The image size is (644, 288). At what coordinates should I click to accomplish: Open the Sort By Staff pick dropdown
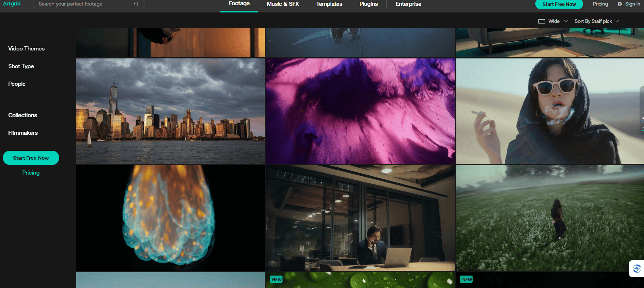597,21
